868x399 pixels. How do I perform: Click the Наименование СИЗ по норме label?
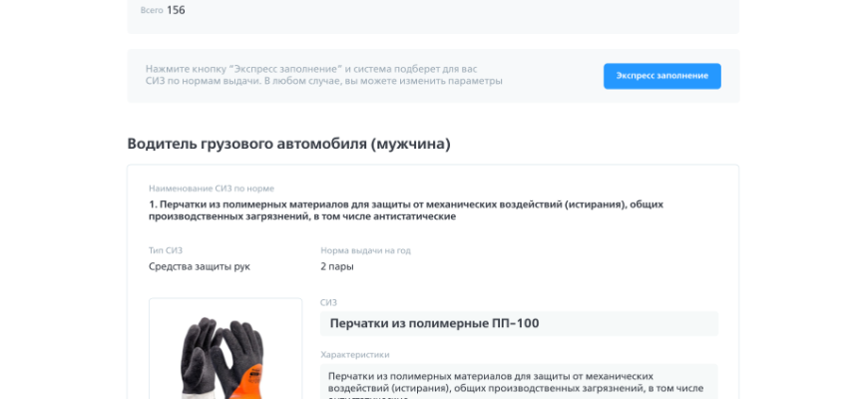click(x=212, y=188)
